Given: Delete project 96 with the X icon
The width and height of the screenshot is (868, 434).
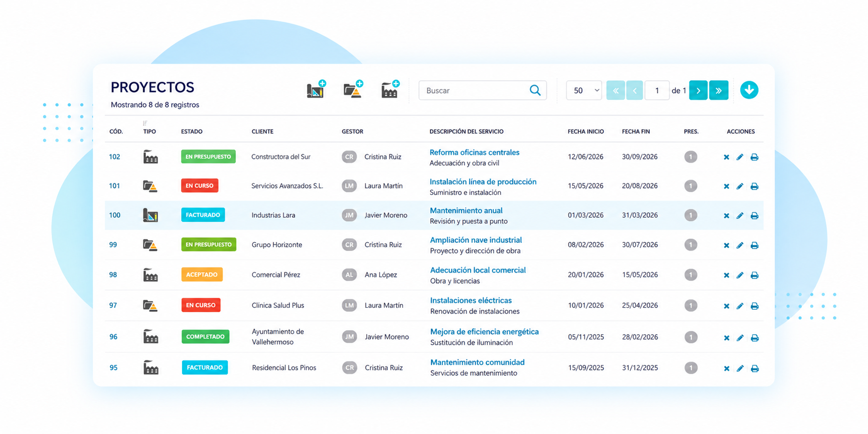Looking at the screenshot, I should pyautogui.click(x=727, y=338).
